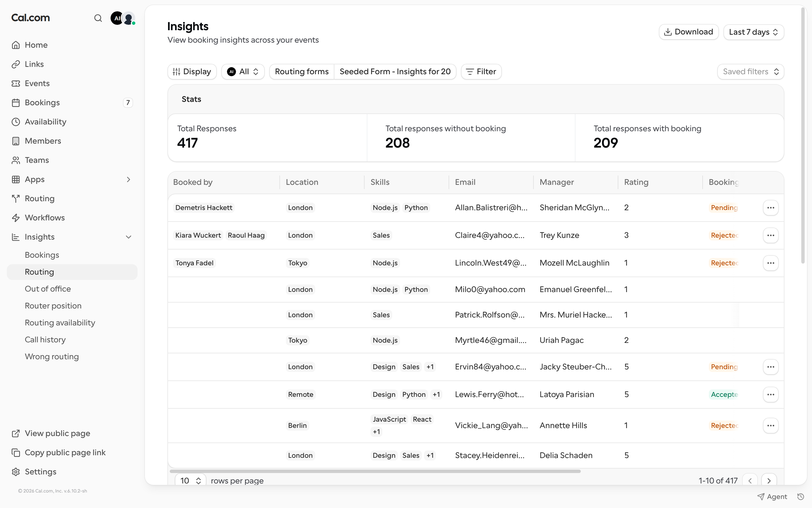Click the table's horizontal scrollbar
Viewport: 812px width, 508px height.
pyautogui.click(x=375, y=471)
